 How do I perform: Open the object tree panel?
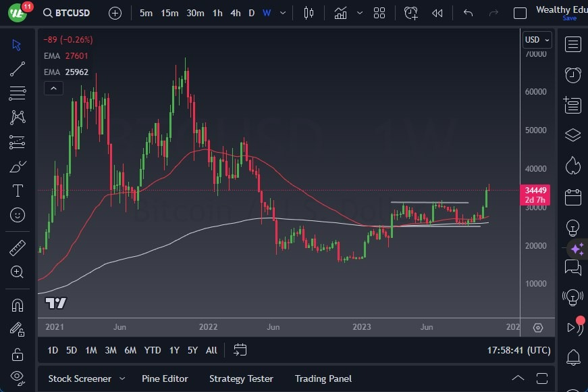tap(572, 134)
